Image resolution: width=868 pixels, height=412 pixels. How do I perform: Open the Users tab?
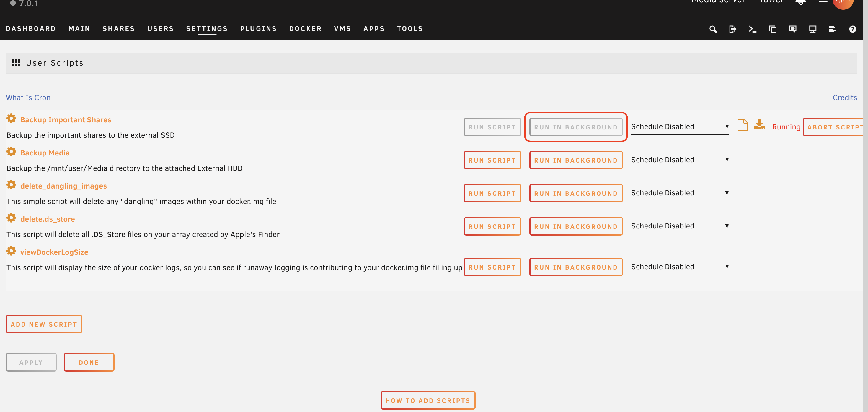[160, 29]
